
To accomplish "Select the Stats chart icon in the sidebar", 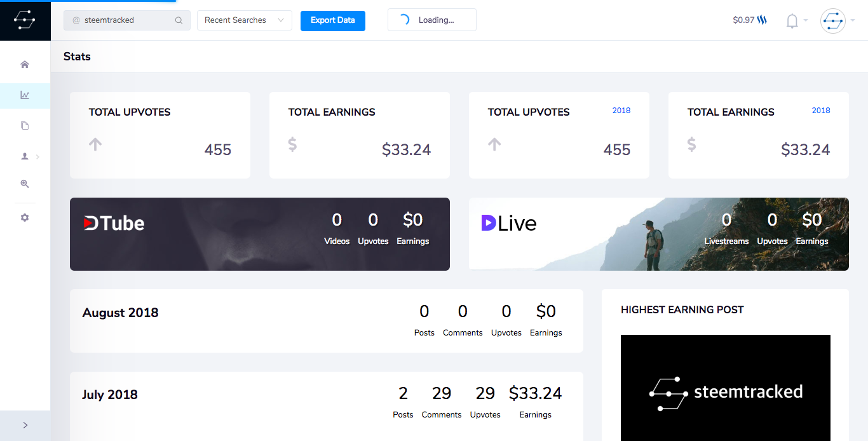I will pos(25,95).
